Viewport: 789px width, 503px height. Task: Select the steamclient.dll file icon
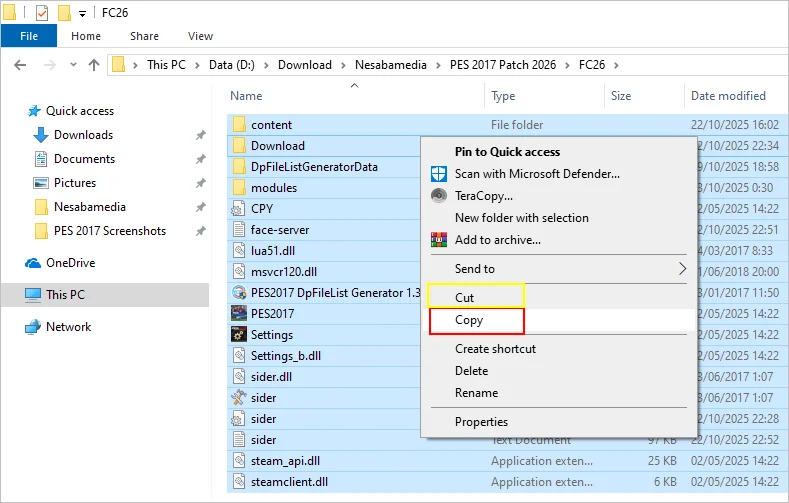[x=239, y=482]
